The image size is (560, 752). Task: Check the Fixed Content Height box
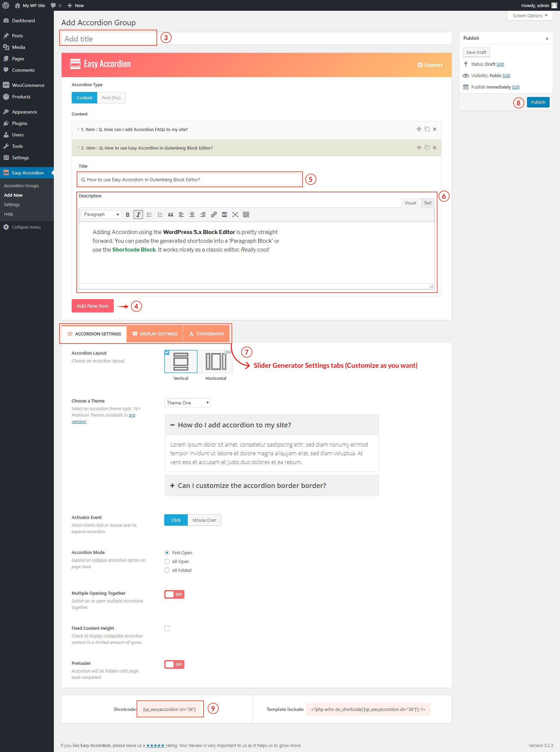pos(167,628)
